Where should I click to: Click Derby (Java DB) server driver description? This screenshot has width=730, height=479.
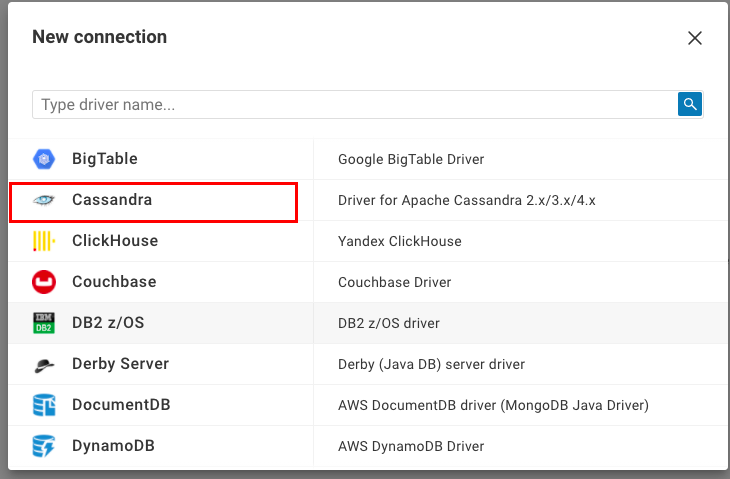pyautogui.click(x=431, y=364)
